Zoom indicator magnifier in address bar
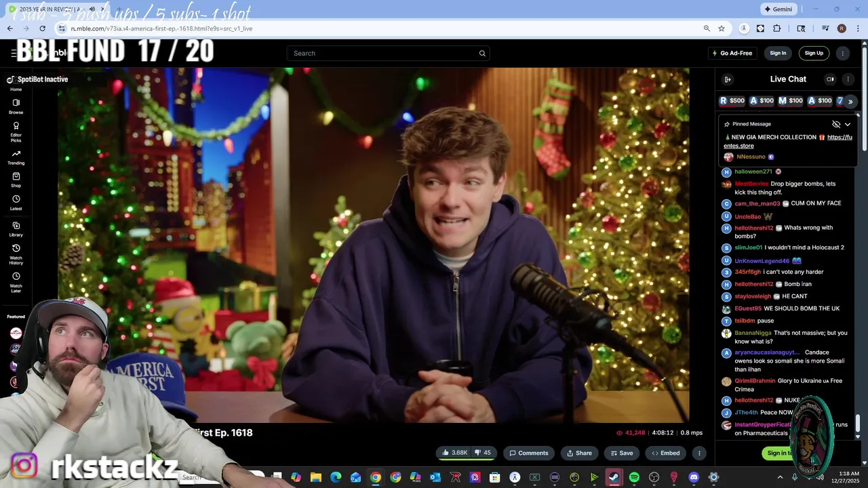 coord(707,28)
